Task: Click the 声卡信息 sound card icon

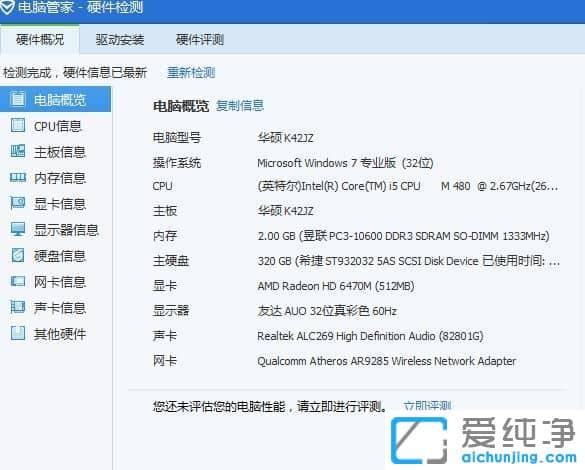Action: [x=18, y=307]
